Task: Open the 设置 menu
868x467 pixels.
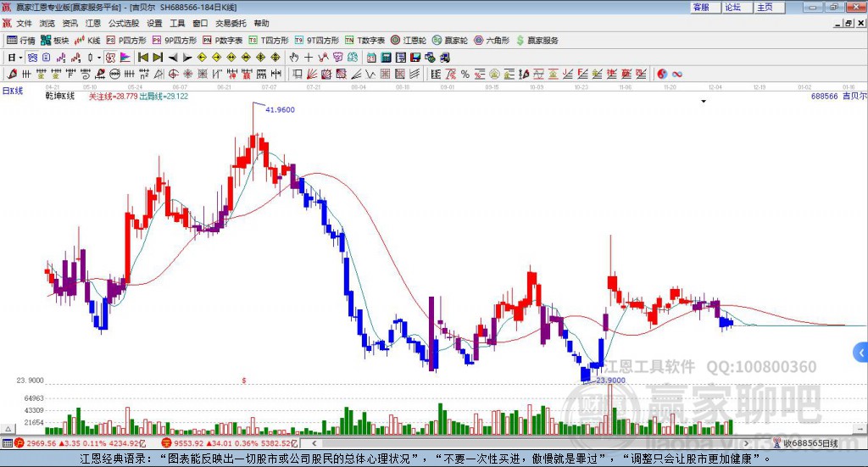Action: [x=154, y=23]
